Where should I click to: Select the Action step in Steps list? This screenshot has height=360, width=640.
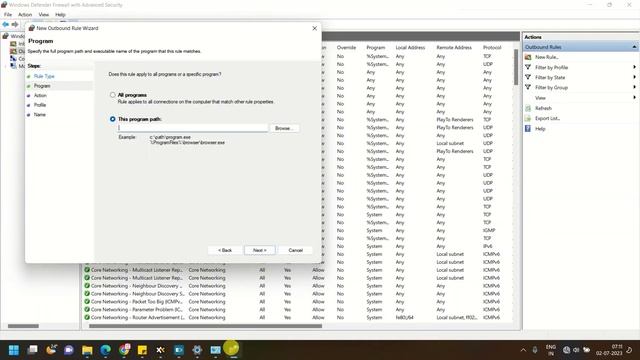(x=40, y=96)
